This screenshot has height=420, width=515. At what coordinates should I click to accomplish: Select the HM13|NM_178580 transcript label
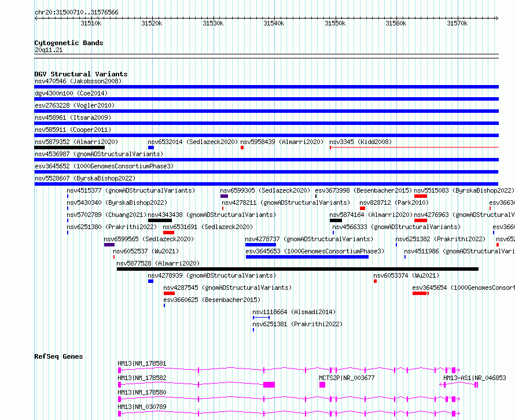coord(142,392)
